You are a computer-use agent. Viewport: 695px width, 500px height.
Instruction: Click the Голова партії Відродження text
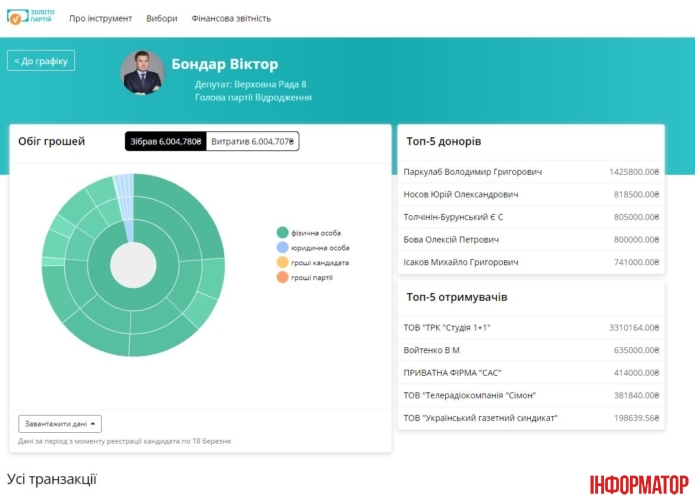pyautogui.click(x=253, y=98)
